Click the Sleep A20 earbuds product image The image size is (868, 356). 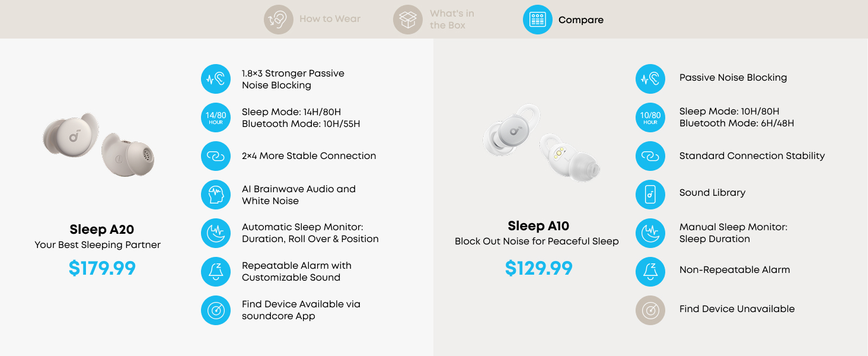99,144
